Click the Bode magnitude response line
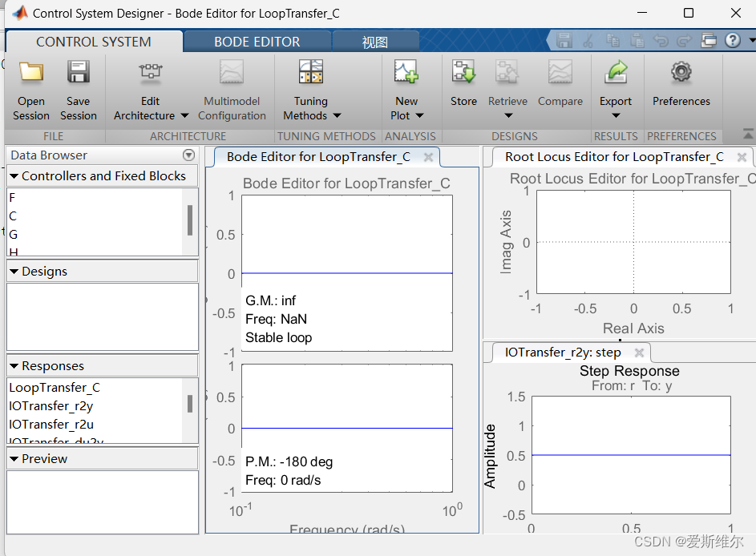 346,273
